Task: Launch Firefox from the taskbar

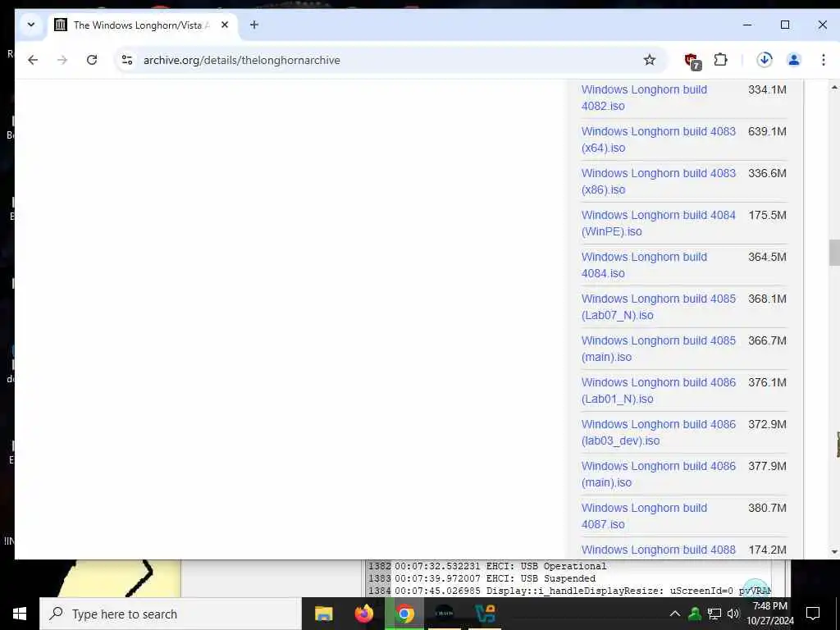Action: [x=364, y=614]
